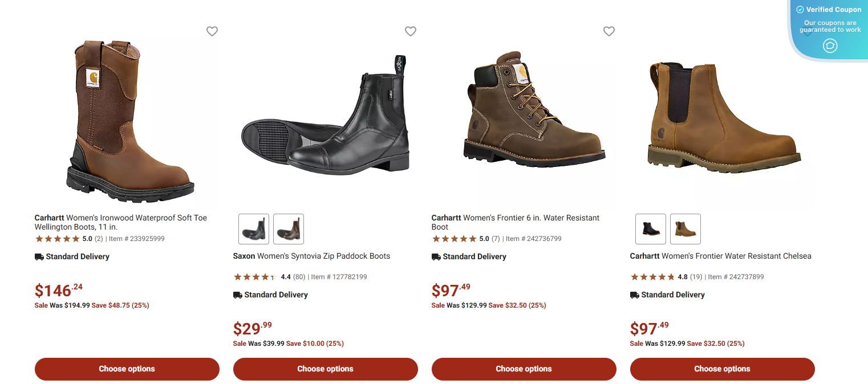The height and width of the screenshot is (384, 868).
Task: Toggle the favorite heart above the Saxon paddock boots
Action: point(410,31)
